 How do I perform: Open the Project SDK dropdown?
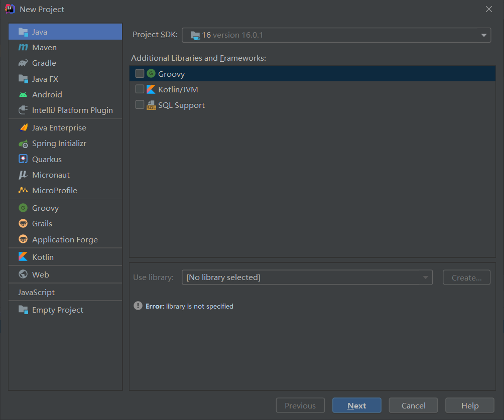(483, 35)
